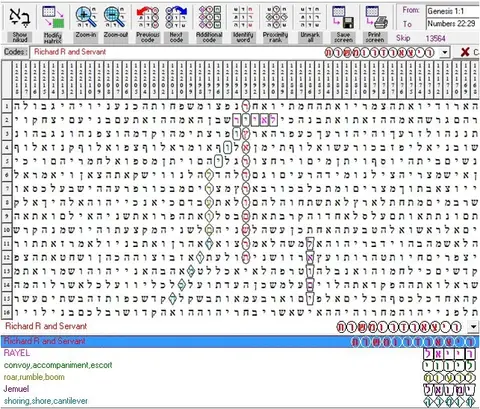Click the Show nikud label button
The height and width of the screenshot is (409, 480).
[20, 37]
